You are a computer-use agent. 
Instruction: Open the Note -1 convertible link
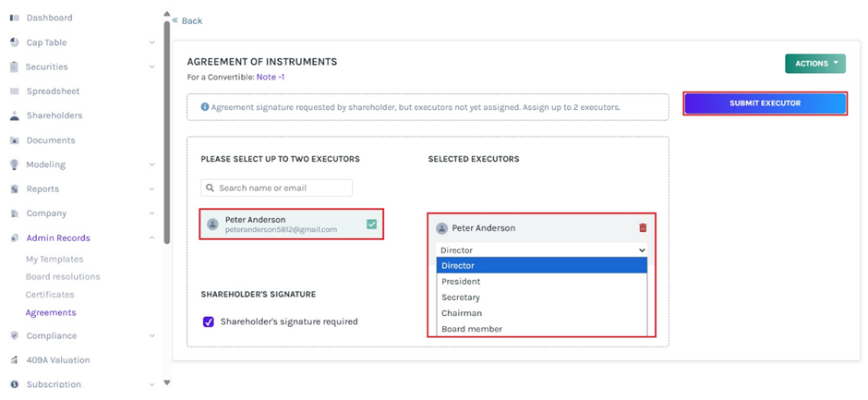[271, 77]
